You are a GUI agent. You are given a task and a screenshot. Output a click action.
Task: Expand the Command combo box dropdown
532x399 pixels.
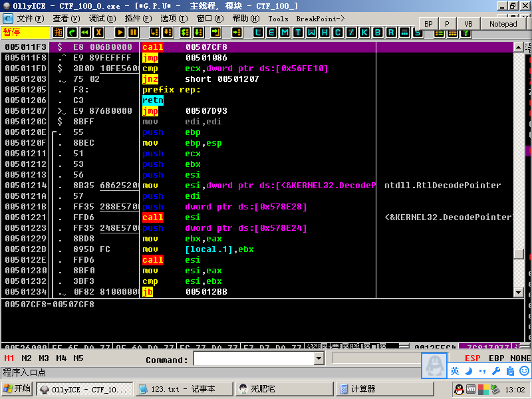point(318,359)
